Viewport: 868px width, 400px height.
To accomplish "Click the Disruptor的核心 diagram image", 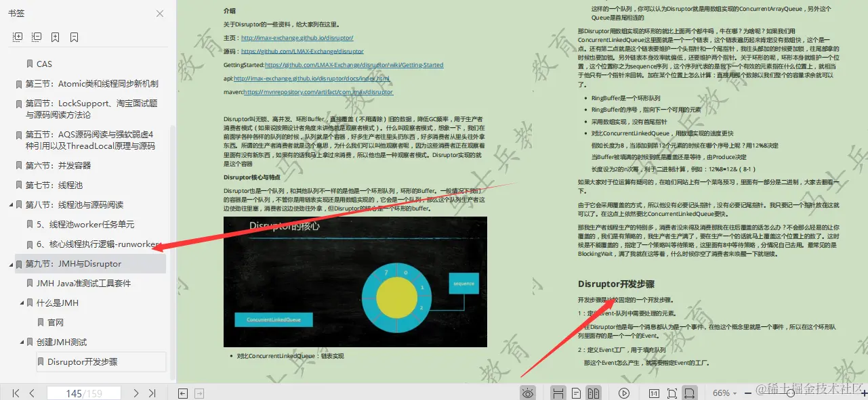I will [x=355, y=282].
